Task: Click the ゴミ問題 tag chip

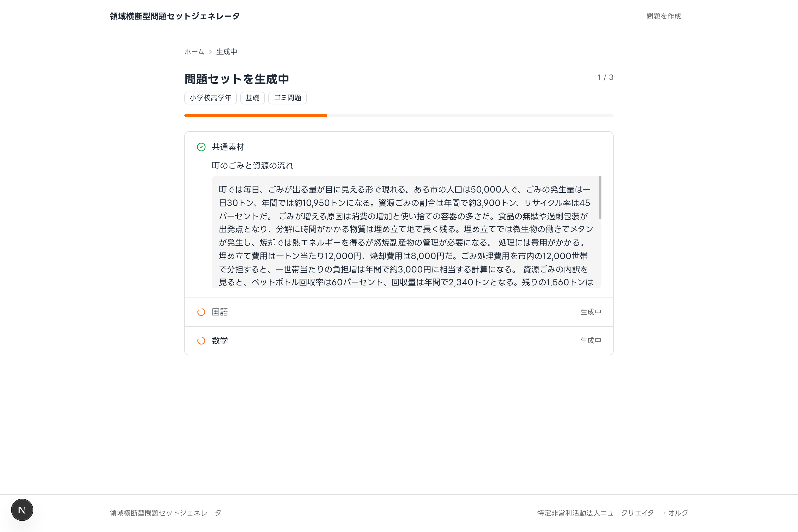Action: [x=287, y=98]
